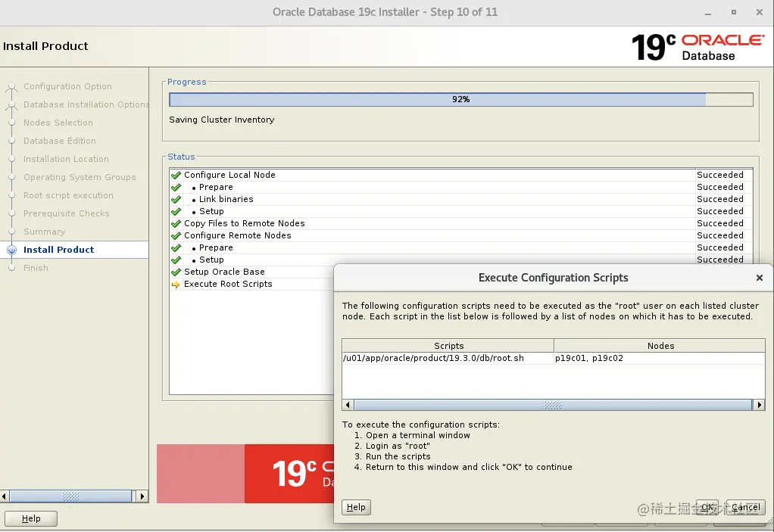This screenshot has width=774, height=532.
Task: Select the Database Installation Options step
Action: [x=86, y=104]
